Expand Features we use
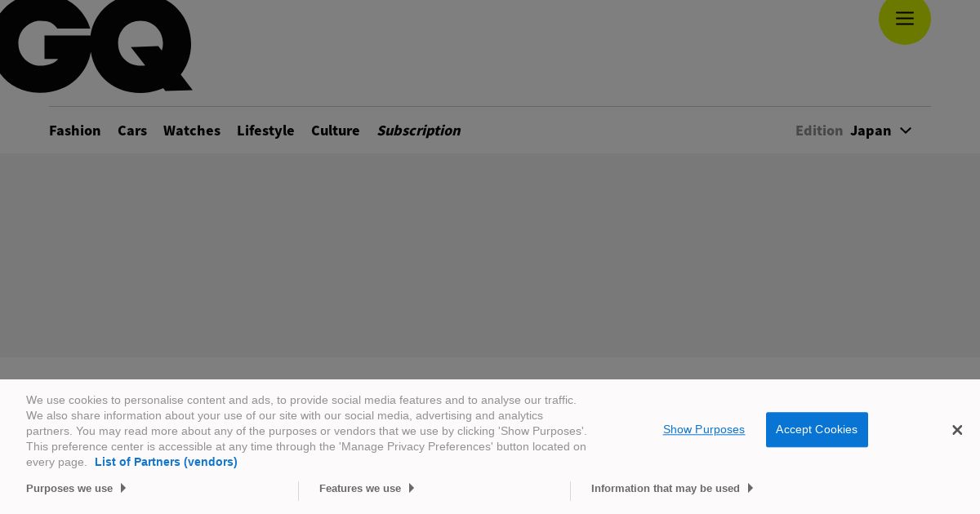Screen dimensions: 980x514 (367, 489)
